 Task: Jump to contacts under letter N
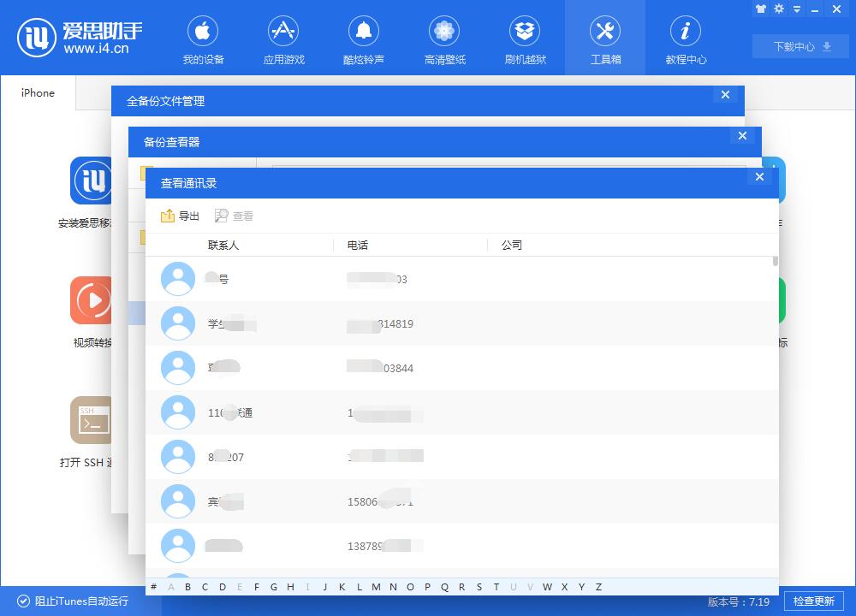(393, 587)
